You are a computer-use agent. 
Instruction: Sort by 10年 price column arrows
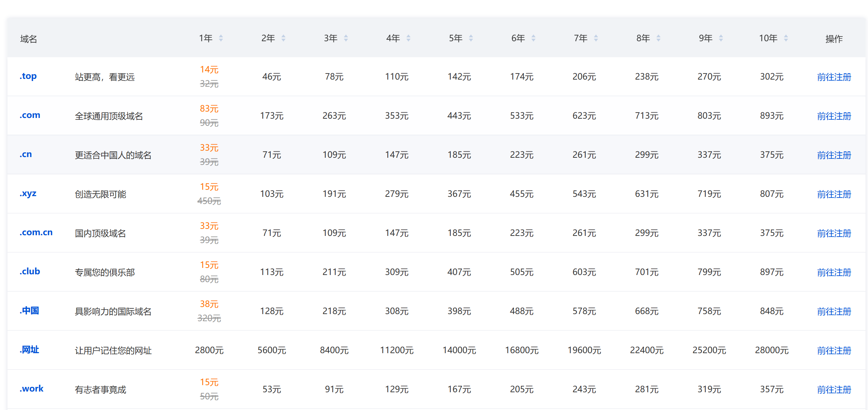coord(786,38)
